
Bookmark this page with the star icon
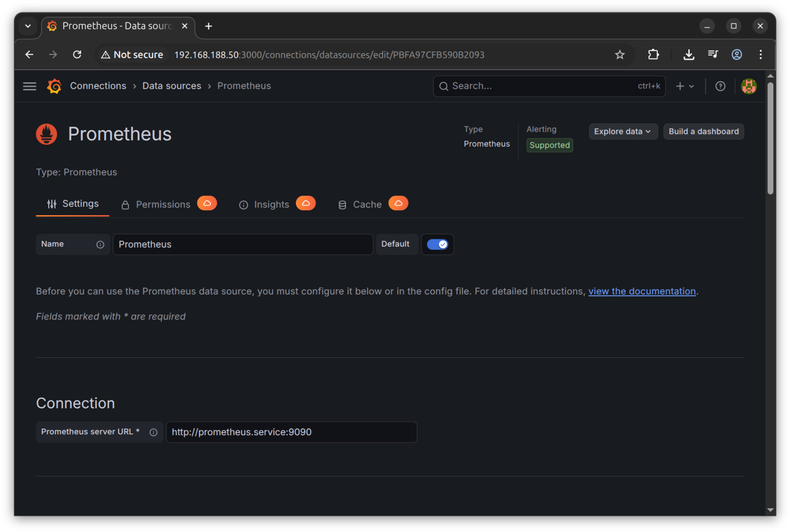point(620,54)
